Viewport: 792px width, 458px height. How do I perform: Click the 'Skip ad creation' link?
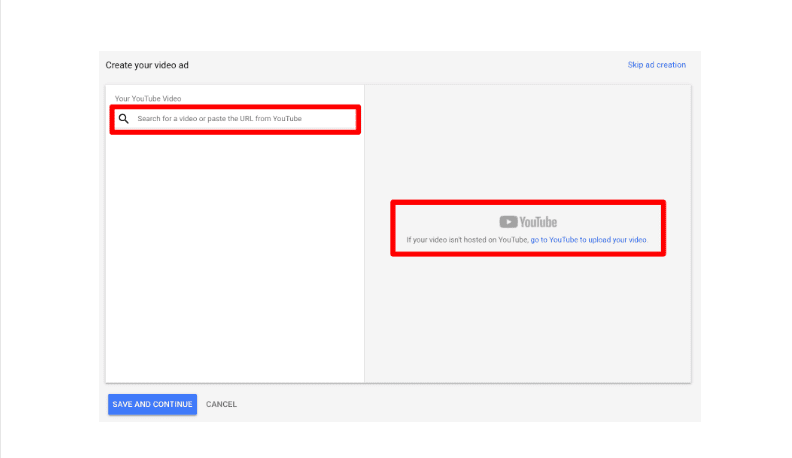pyautogui.click(x=656, y=65)
